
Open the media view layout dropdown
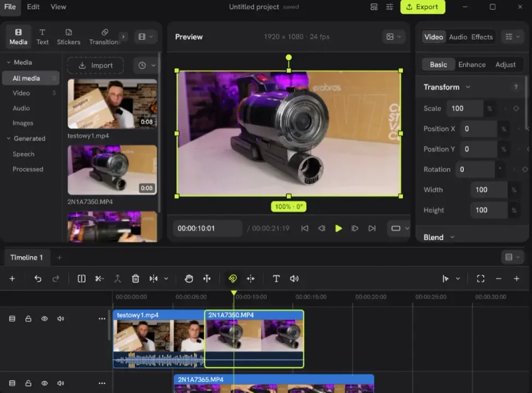(145, 37)
